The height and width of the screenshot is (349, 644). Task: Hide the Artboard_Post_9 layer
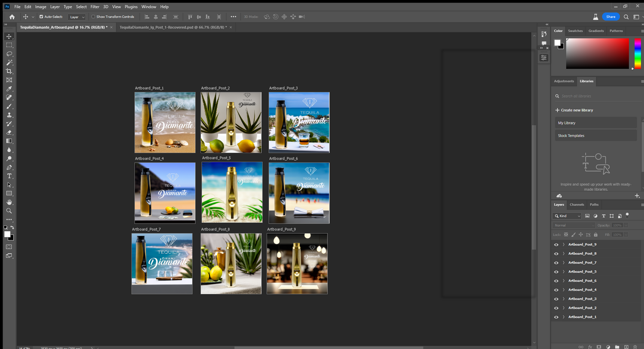556,245
